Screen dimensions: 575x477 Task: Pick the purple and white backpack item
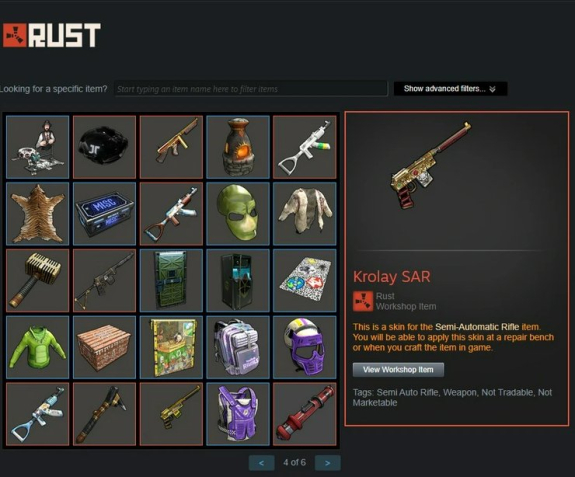pyautogui.click(x=238, y=347)
